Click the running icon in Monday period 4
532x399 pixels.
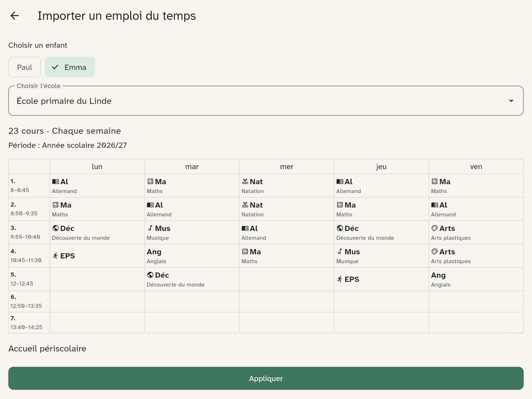(55, 256)
